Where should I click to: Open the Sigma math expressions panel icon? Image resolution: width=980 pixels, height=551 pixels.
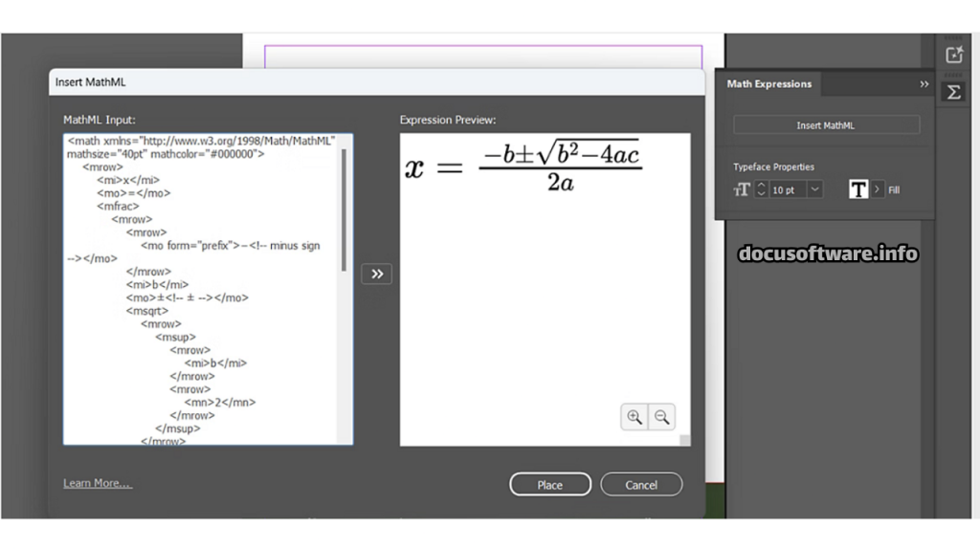[x=954, y=93]
